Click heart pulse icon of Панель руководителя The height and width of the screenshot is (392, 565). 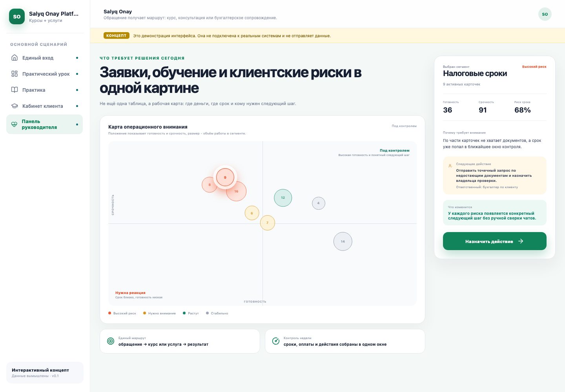14,124
